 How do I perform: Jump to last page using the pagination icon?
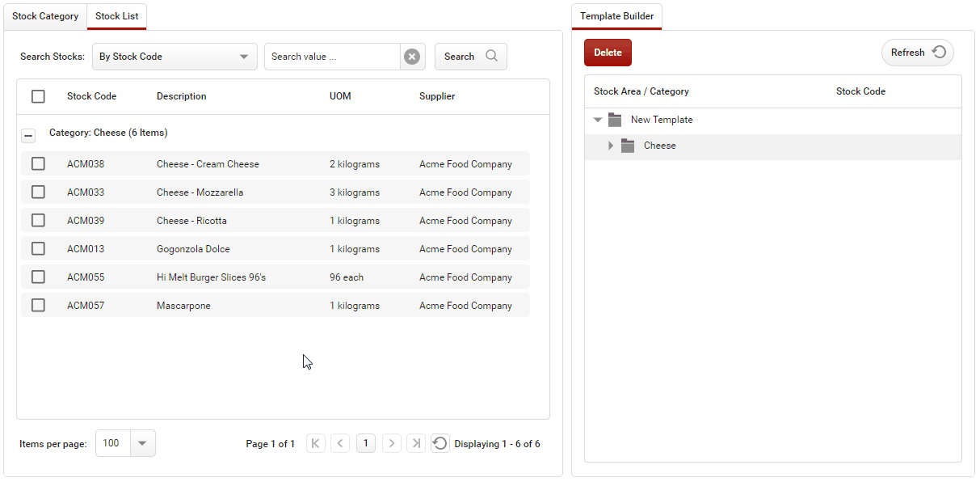[416, 443]
